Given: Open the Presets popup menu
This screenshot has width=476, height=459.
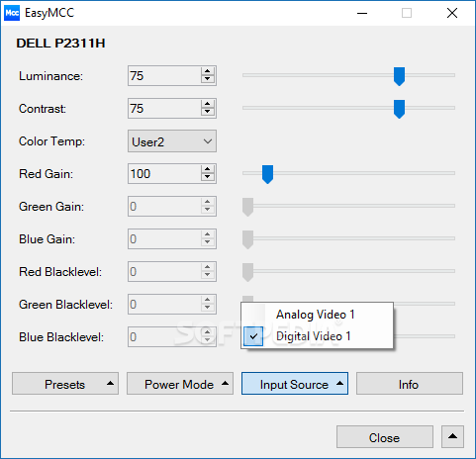Looking at the screenshot, I should tap(65, 384).
